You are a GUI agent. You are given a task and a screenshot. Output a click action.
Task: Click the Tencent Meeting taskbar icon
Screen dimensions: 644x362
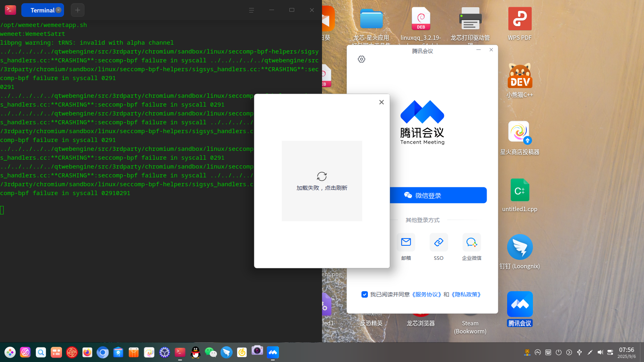[273, 352]
